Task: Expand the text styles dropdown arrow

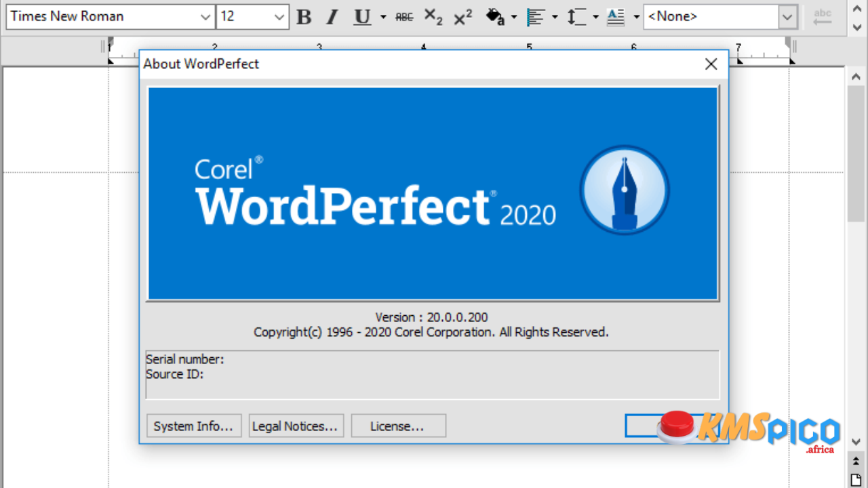Action: pyautogui.click(x=636, y=17)
